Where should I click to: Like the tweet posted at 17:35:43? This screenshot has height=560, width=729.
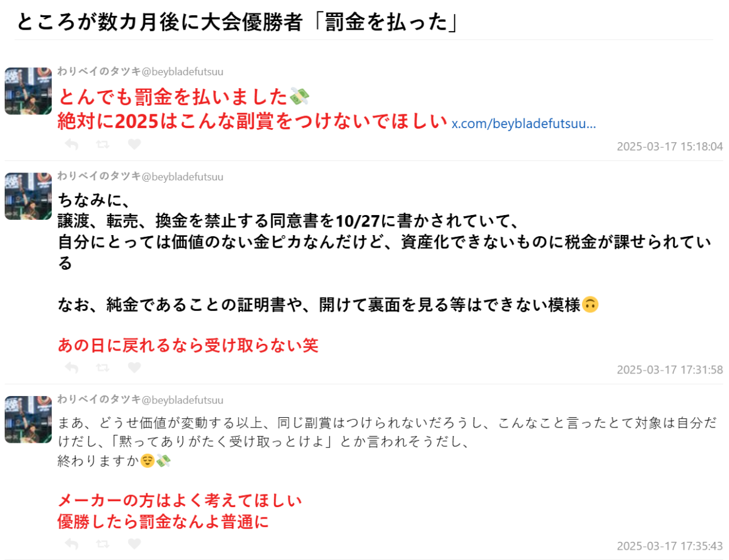pos(134,543)
